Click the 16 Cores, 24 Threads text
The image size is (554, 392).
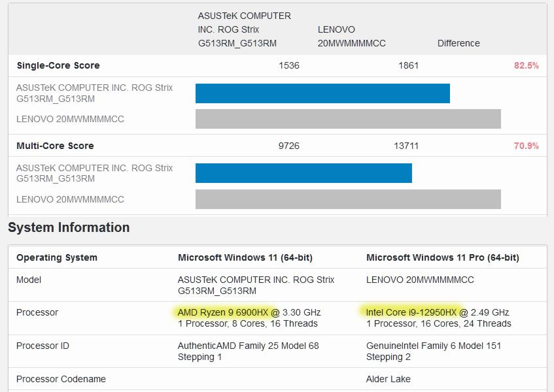click(x=466, y=323)
